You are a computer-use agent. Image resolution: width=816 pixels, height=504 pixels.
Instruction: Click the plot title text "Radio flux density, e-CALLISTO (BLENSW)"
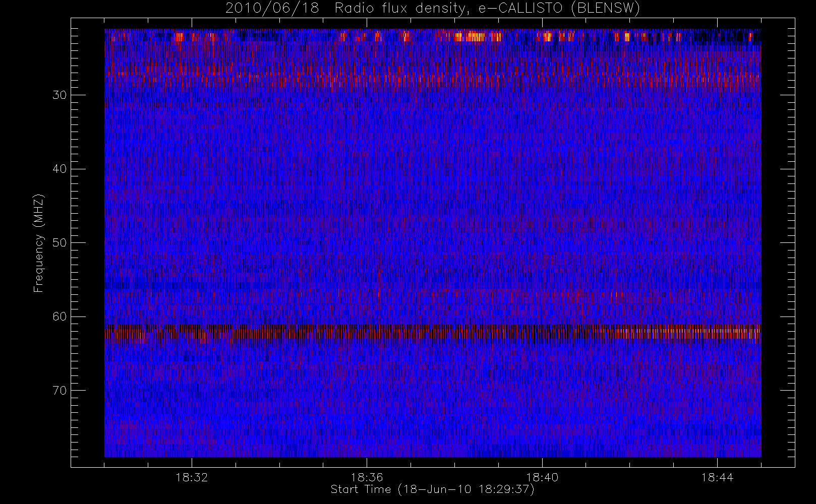pos(487,9)
